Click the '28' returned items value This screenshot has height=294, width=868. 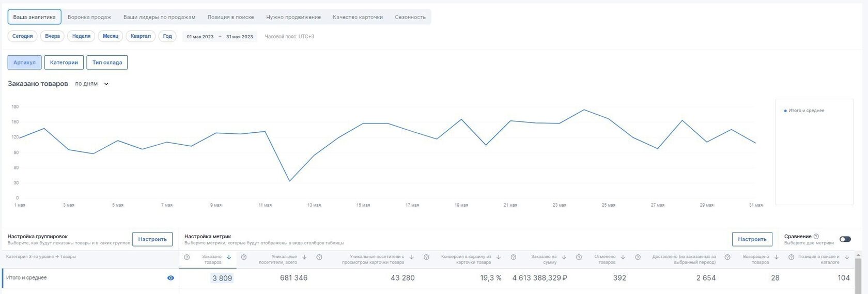(775, 278)
